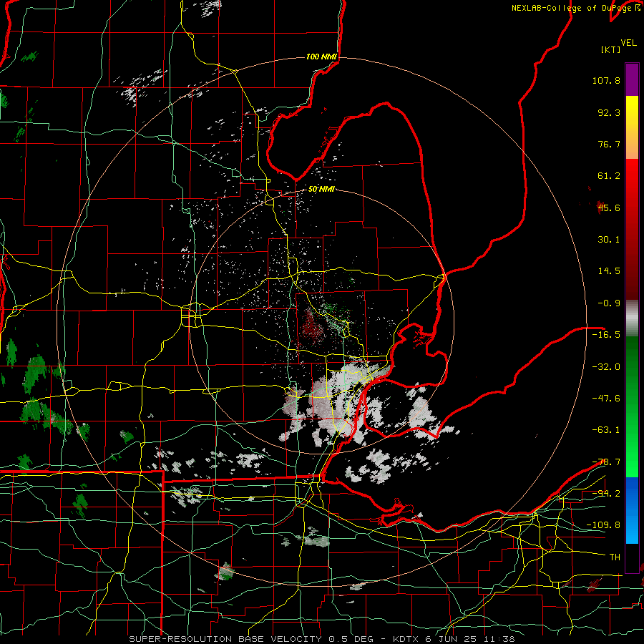Viewport: 644px width, 644px height.
Task: Click the purple segment of velocity color bar
Action: click(632, 79)
